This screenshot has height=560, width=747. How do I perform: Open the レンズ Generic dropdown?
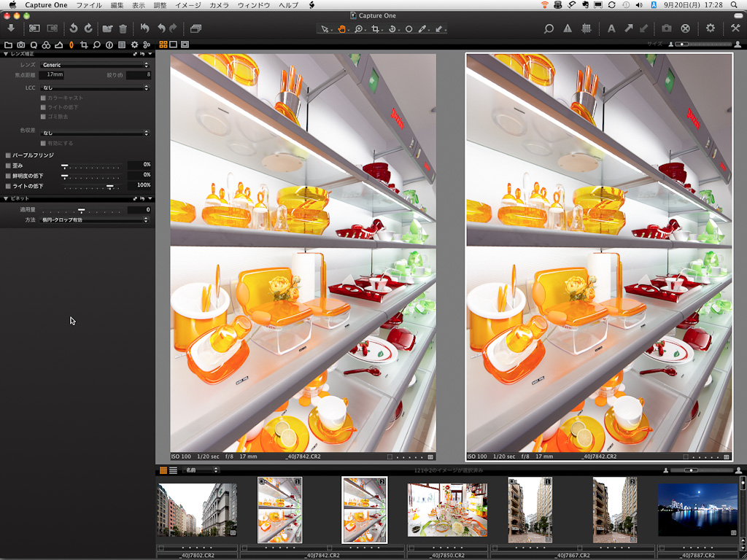[x=95, y=65]
